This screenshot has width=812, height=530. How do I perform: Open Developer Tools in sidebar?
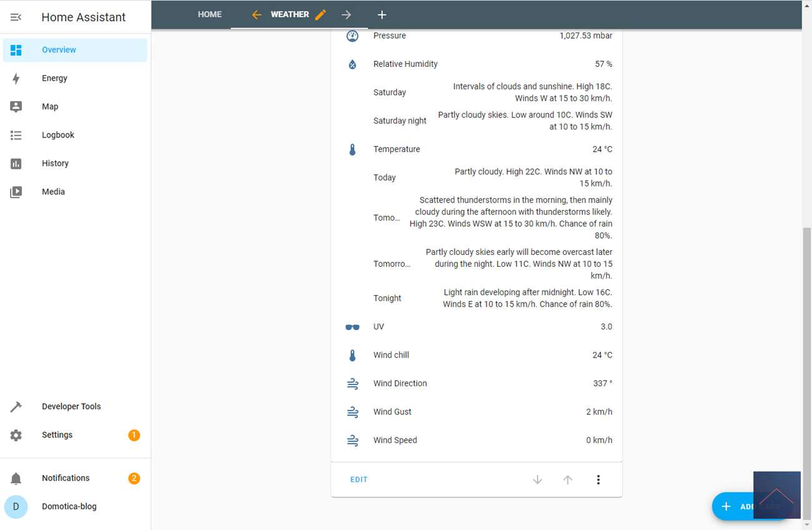71,406
